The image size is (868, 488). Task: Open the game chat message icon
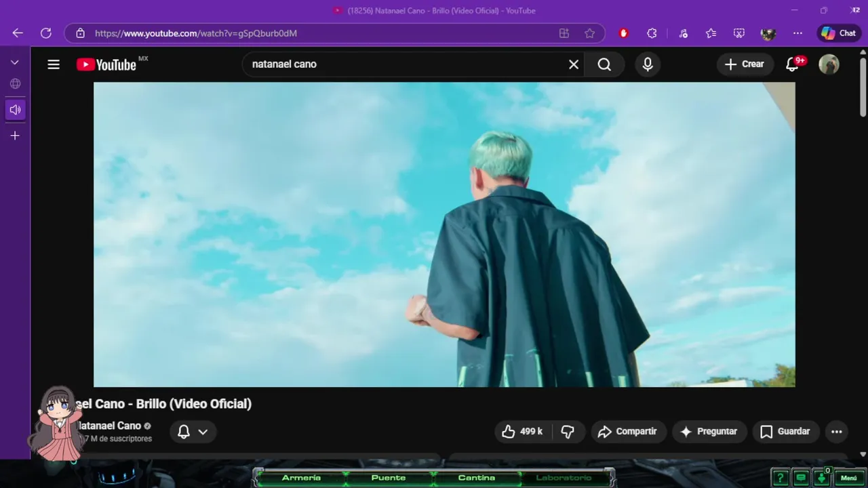tap(801, 478)
